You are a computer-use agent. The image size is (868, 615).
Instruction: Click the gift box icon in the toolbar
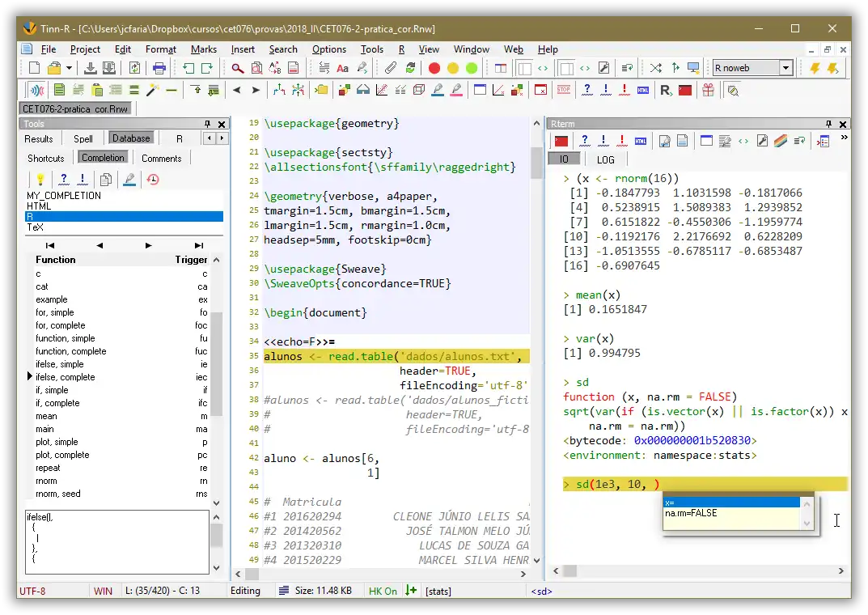708,91
